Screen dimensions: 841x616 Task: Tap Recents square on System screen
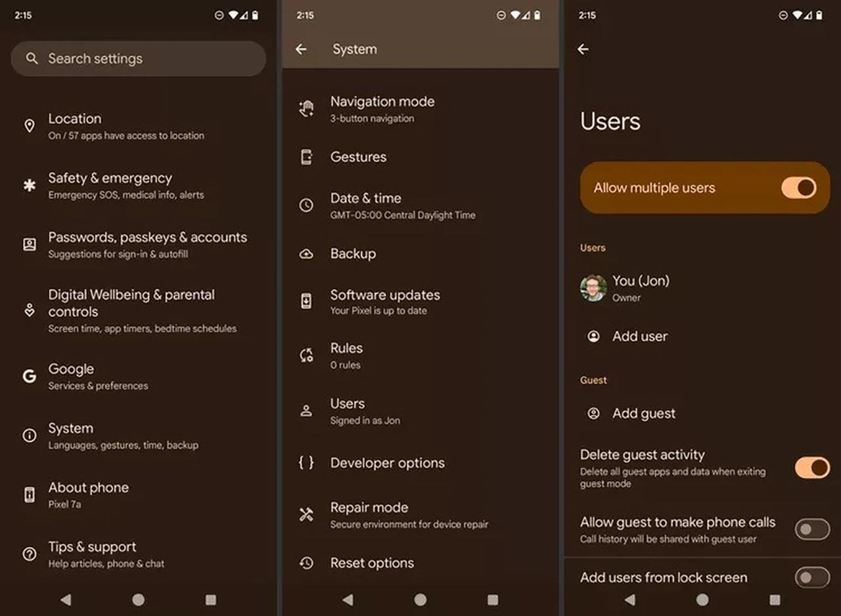tap(493, 600)
